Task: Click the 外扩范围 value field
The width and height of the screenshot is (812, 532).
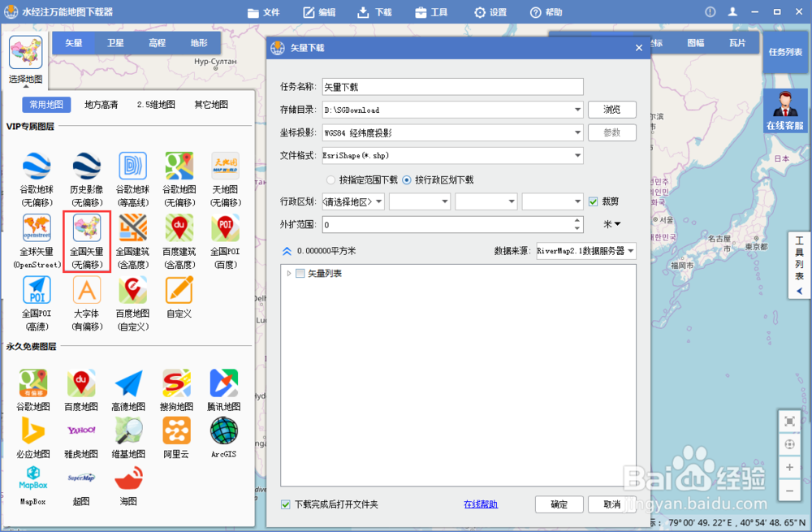Action: coord(447,224)
